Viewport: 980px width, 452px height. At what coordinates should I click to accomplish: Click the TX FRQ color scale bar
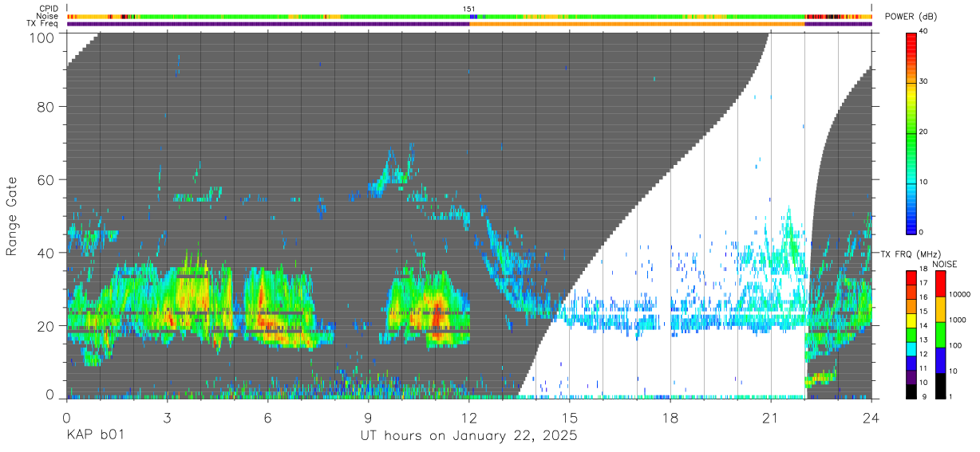click(x=911, y=335)
